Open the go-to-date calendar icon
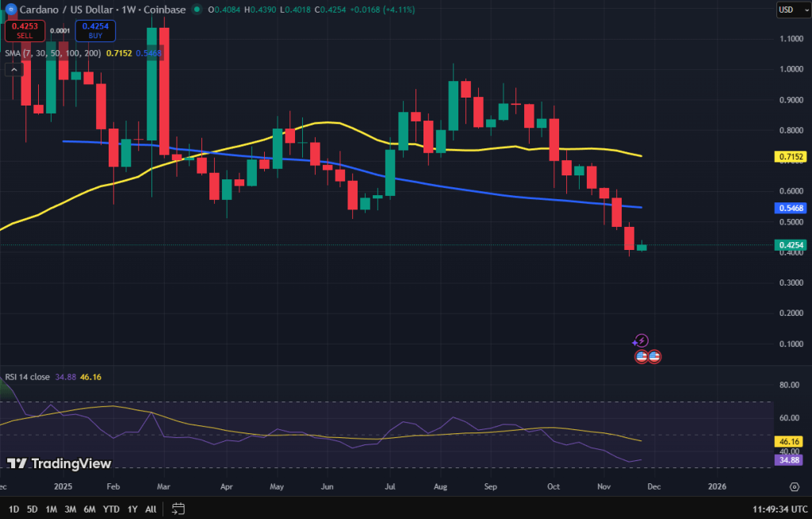 click(x=178, y=509)
